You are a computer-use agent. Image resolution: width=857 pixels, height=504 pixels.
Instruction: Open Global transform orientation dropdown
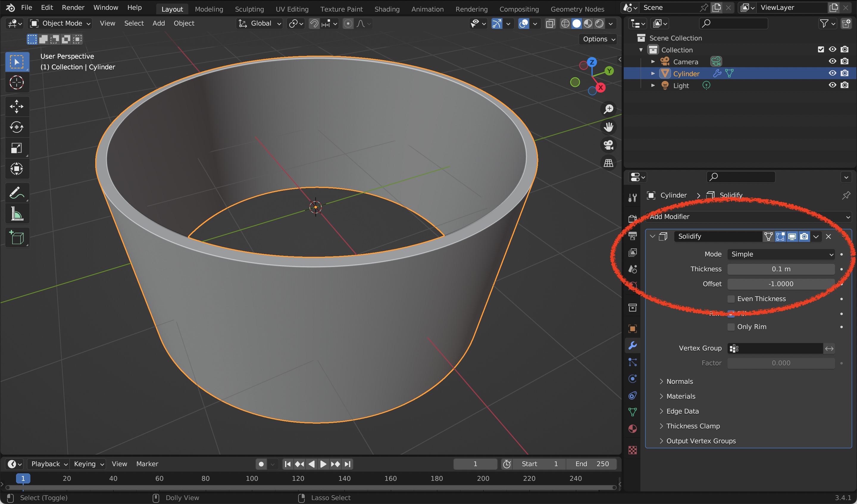point(260,24)
